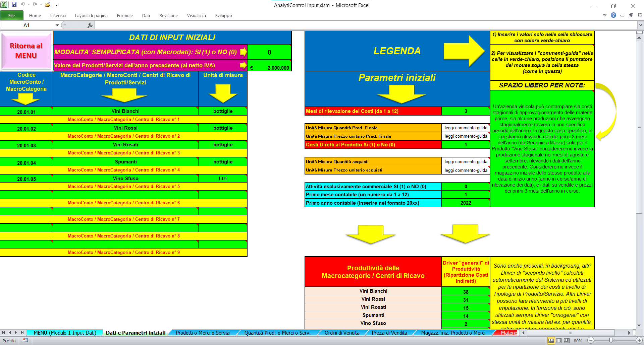Open the Revisione ribbon tab
The width and height of the screenshot is (644, 345).
point(168,15)
